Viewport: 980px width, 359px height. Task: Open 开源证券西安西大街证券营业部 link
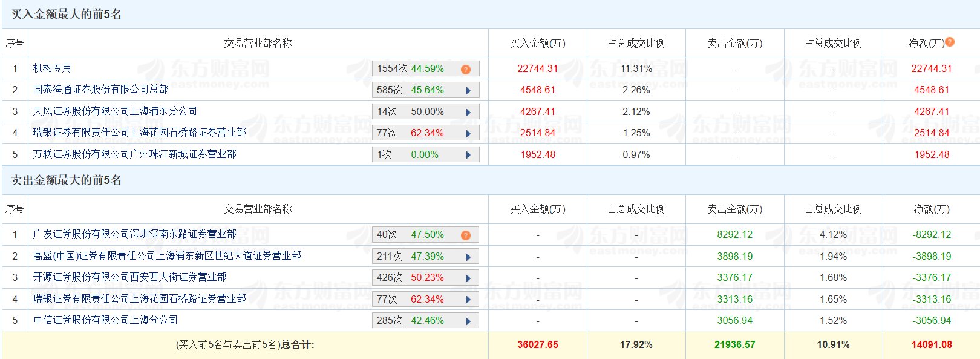coord(129,277)
